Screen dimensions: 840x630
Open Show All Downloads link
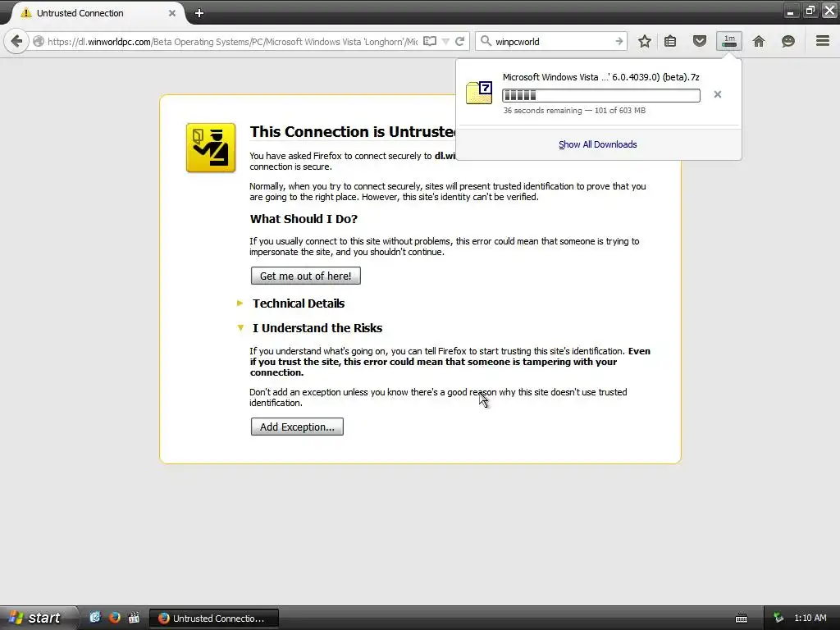pyautogui.click(x=597, y=144)
